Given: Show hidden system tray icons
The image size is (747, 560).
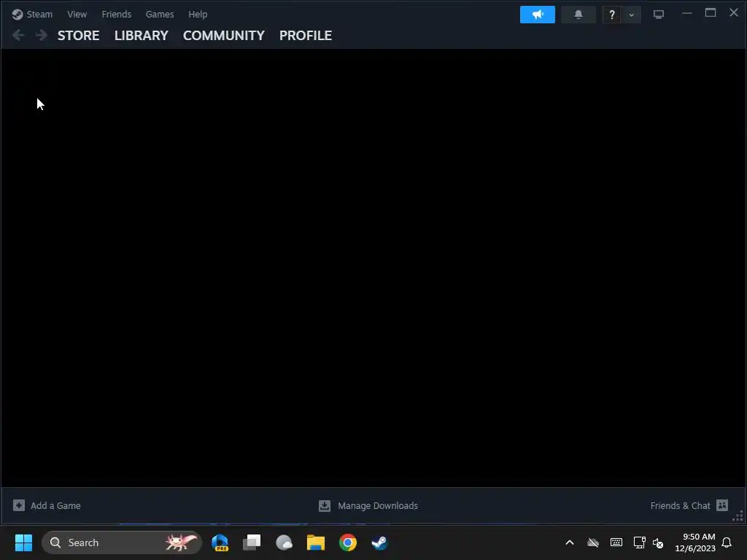Looking at the screenshot, I should pyautogui.click(x=569, y=542).
